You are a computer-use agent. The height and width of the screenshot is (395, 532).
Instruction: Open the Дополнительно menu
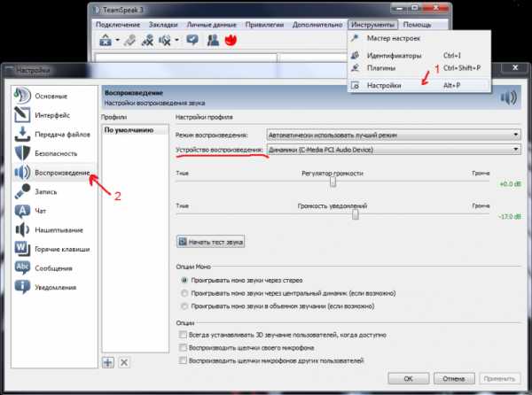[x=317, y=25]
